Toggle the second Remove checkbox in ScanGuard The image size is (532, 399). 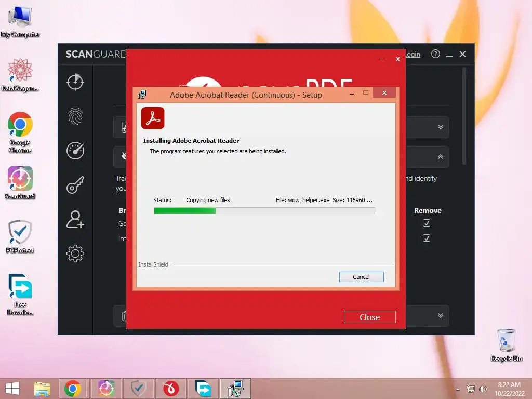[x=427, y=238]
